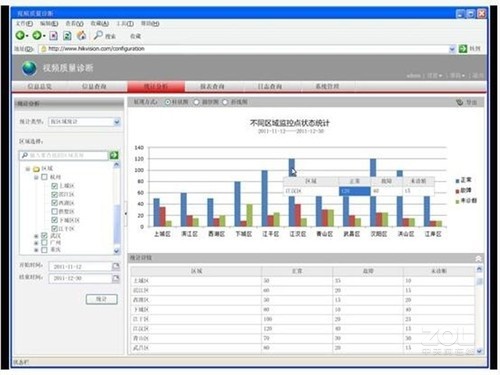Open the 帮助(H) menu
500x375 pixels.
pos(150,24)
